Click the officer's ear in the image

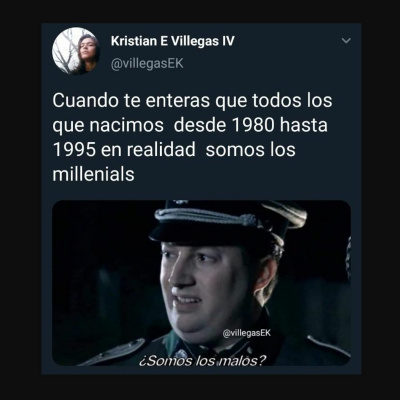coord(267,278)
